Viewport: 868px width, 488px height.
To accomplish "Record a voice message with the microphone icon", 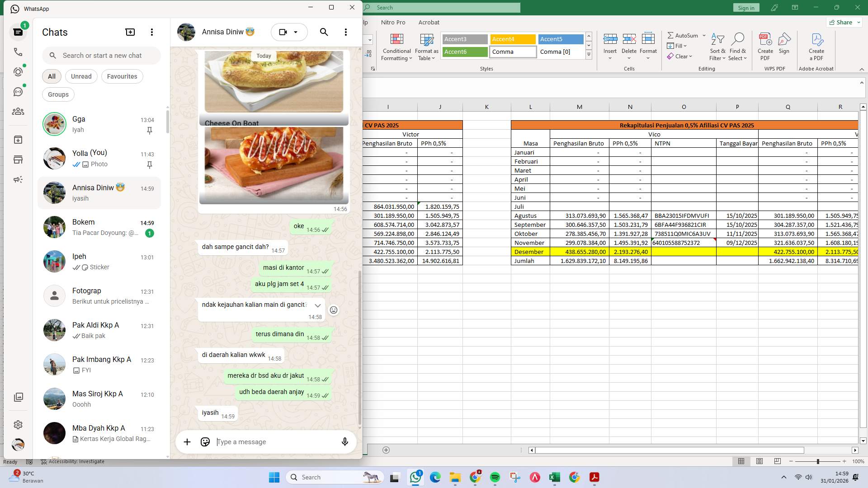I will (344, 442).
